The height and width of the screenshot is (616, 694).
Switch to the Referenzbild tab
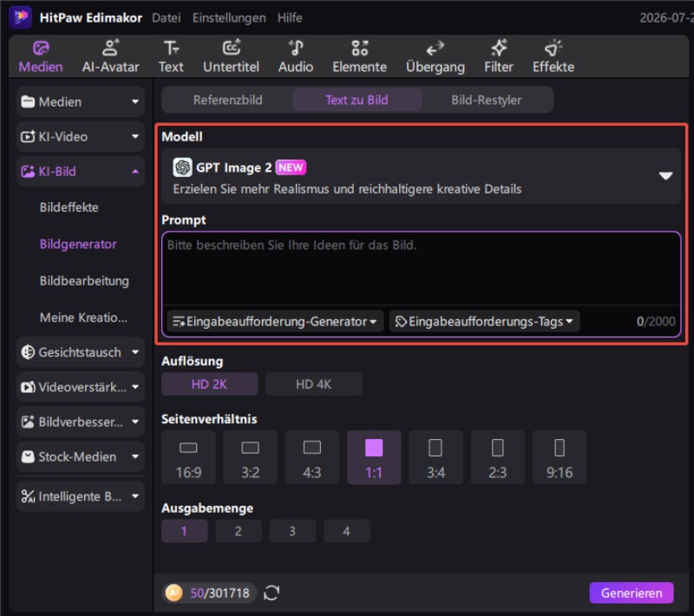tap(227, 100)
